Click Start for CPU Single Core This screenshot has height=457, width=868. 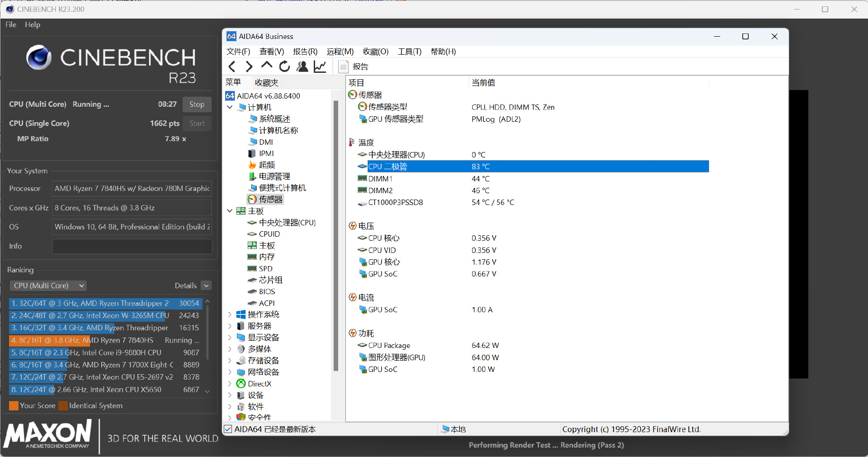(197, 123)
